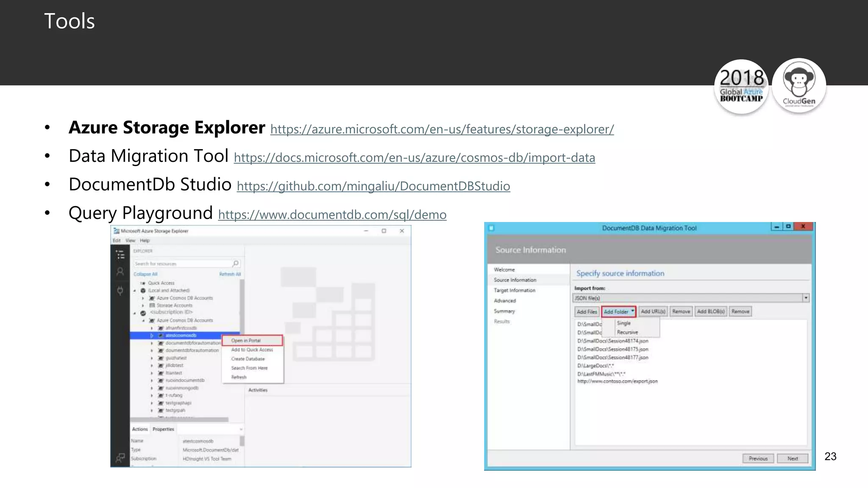Click the DocumentDB Data Migration Tool title icon
The height and width of the screenshot is (488, 868).
[491, 228]
